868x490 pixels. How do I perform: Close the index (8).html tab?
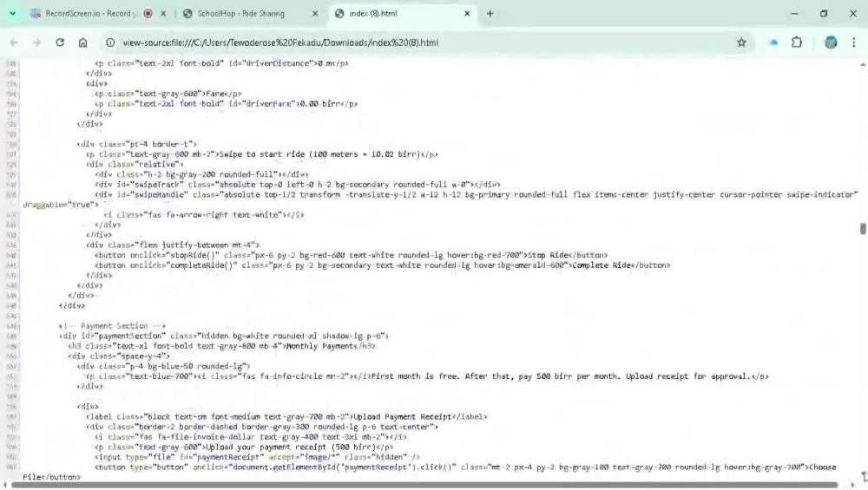(x=467, y=14)
